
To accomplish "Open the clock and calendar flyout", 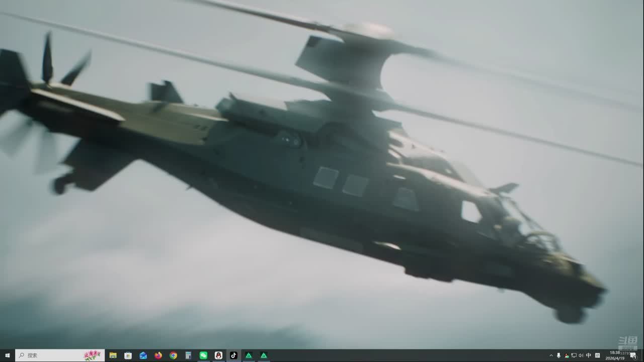I will 616,355.
